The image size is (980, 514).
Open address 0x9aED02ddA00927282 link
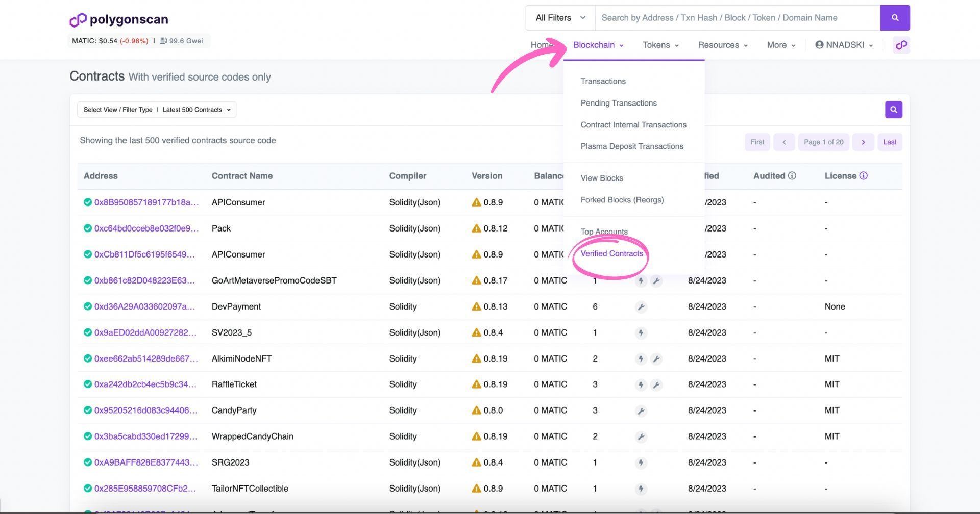[145, 332]
